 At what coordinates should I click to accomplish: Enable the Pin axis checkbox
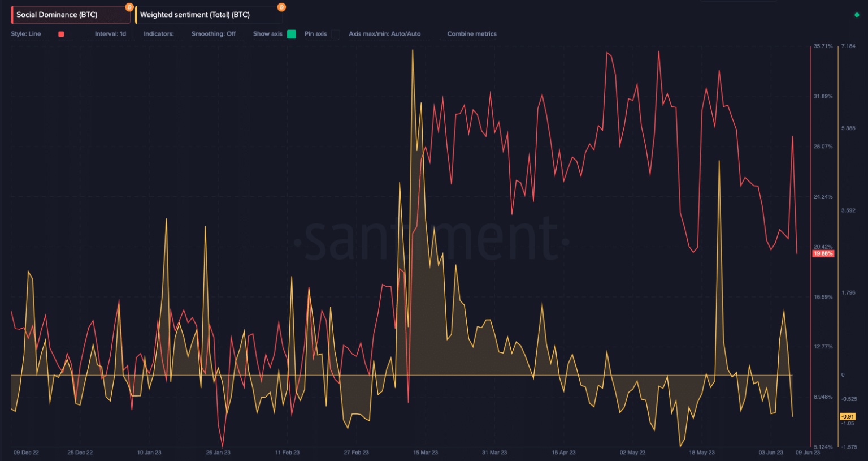(335, 34)
